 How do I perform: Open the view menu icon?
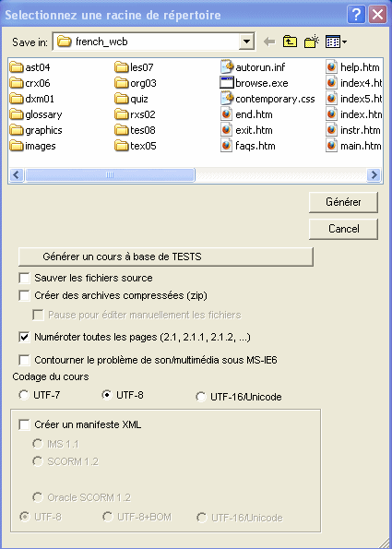click(336, 42)
